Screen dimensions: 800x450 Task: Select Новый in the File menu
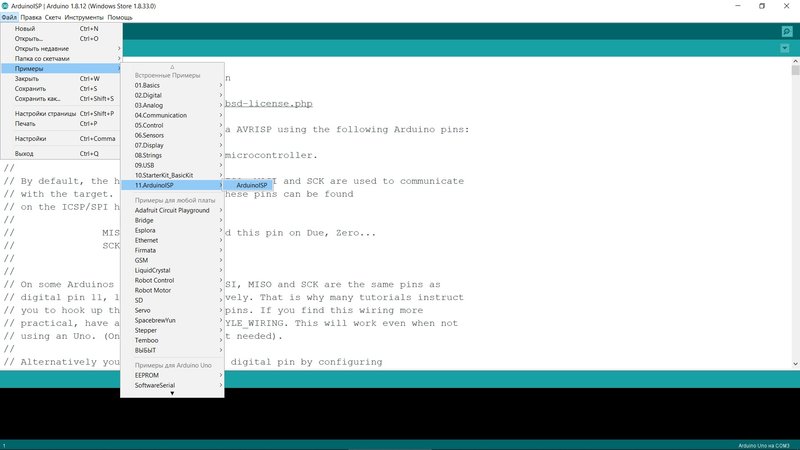point(25,29)
